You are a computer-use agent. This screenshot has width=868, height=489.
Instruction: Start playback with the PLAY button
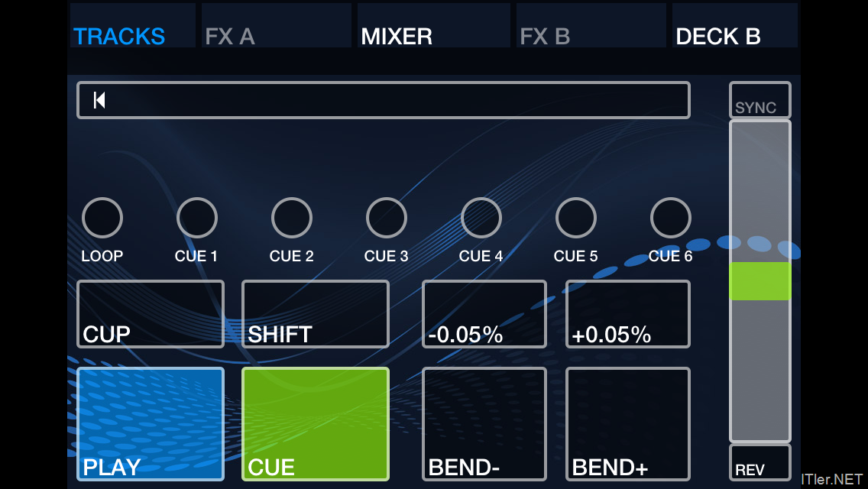point(151,423)
